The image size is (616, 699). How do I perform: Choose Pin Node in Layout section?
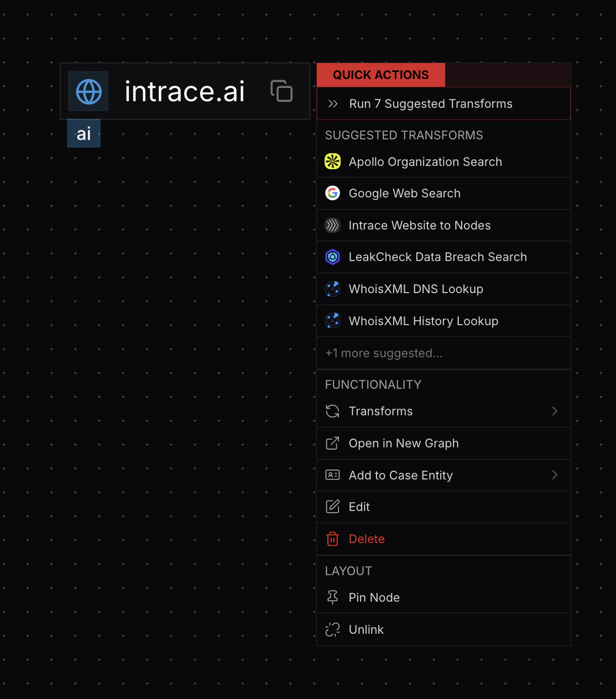[x=443, y=597]
